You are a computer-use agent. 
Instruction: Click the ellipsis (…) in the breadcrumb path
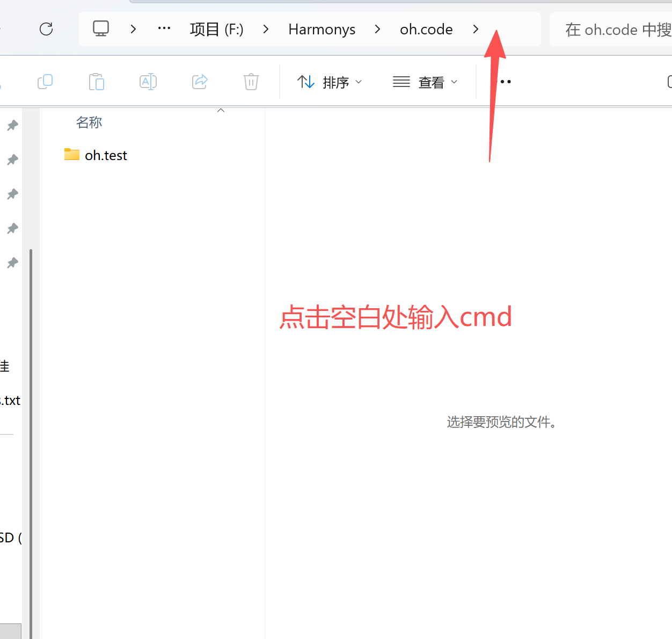[164, 29]
